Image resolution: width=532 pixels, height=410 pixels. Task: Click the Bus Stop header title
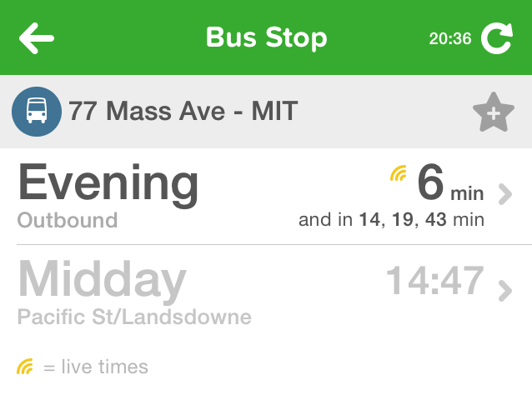(x=266, y=37)
